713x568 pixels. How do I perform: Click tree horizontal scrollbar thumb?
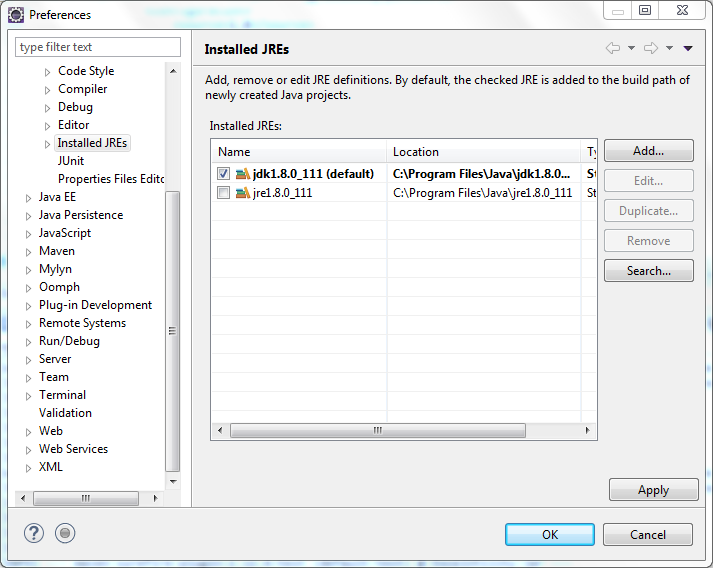(86, 498)
